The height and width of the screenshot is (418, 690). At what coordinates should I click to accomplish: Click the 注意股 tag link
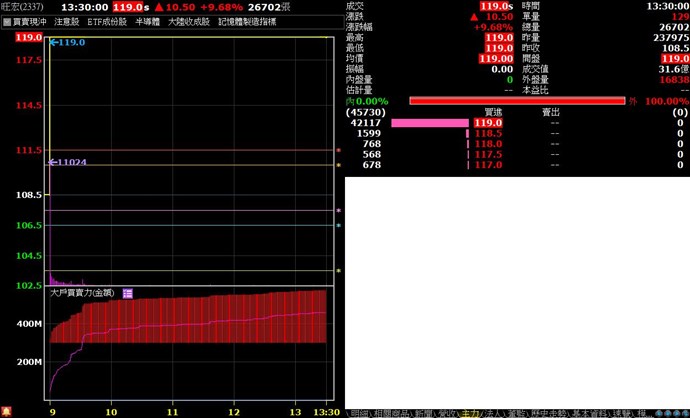[x=67, y=21]
